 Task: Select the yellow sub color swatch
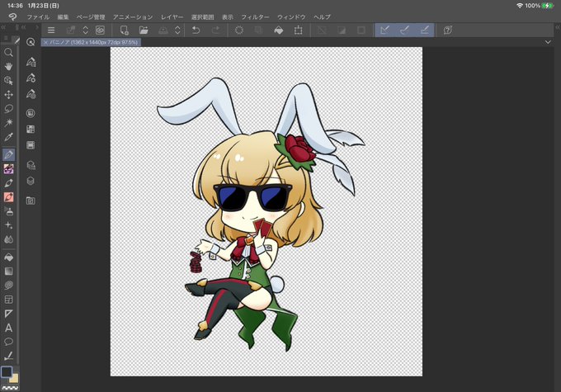coord(14,379)
